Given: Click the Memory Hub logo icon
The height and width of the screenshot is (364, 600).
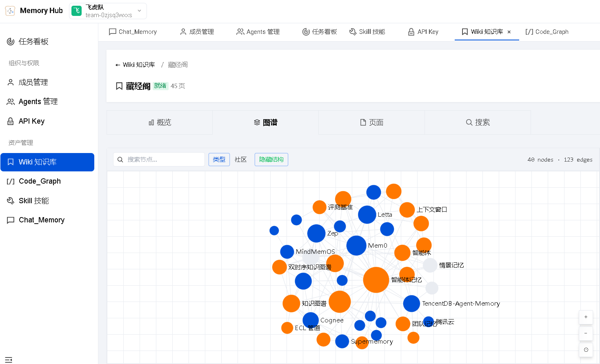Looking at the screenshot, I should pos(10,11).
